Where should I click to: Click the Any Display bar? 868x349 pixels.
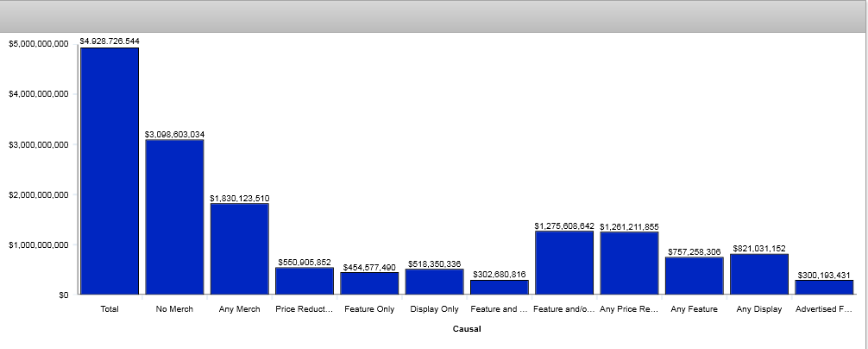pyautogui.click(x=759, y=274)
